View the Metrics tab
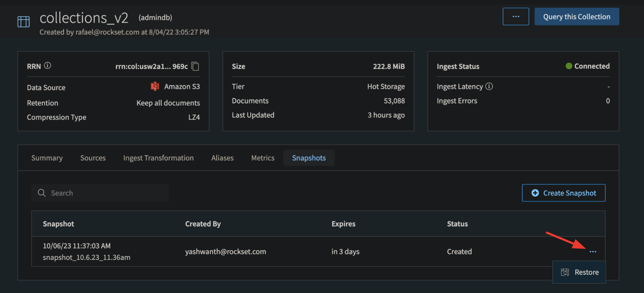 pos(263,158)
